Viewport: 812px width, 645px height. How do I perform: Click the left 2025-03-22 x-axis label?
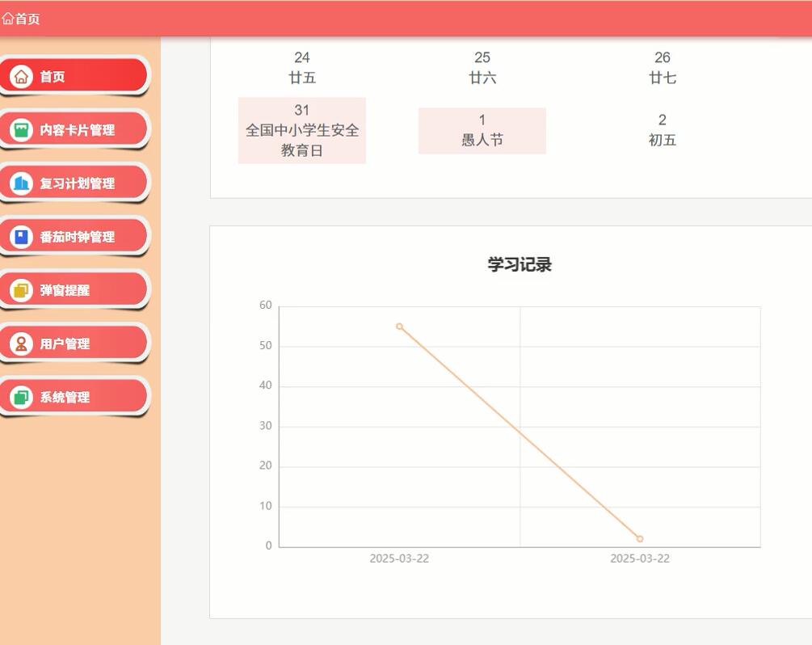(x=399, y=559)
